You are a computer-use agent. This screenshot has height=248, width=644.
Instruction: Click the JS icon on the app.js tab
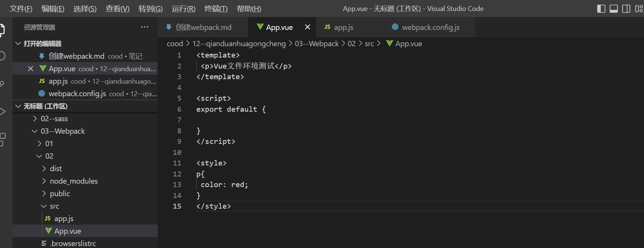(327, 27)
